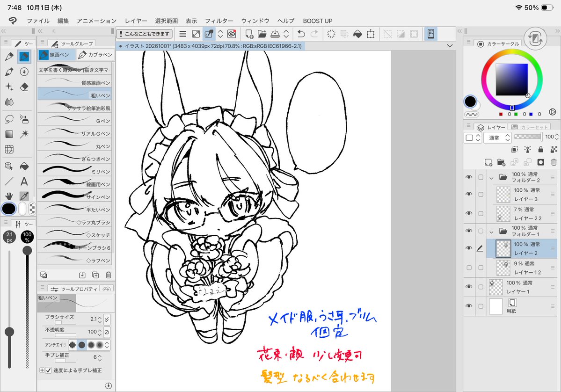Choose the lasso selection tool
561x392 pixels.
click(x=9, y=119)
